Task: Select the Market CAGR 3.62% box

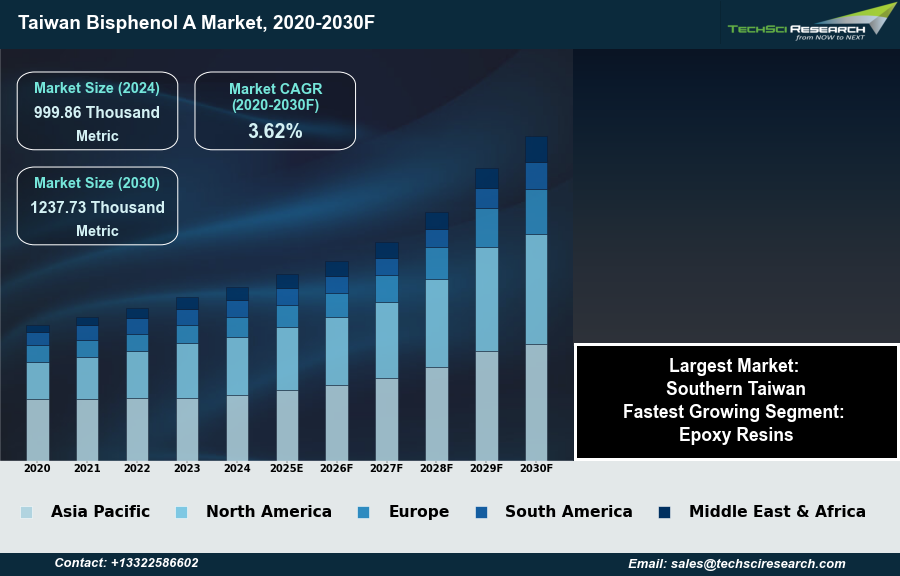Action: click(x=275, y=111)
